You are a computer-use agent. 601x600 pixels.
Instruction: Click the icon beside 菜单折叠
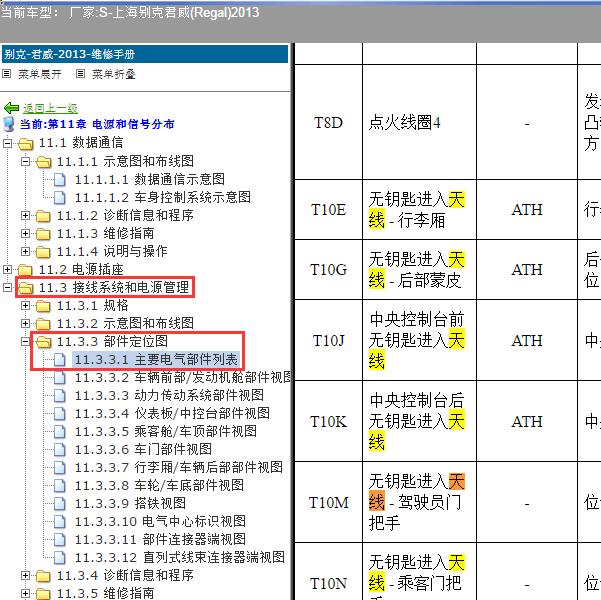(x=80, y=74)
